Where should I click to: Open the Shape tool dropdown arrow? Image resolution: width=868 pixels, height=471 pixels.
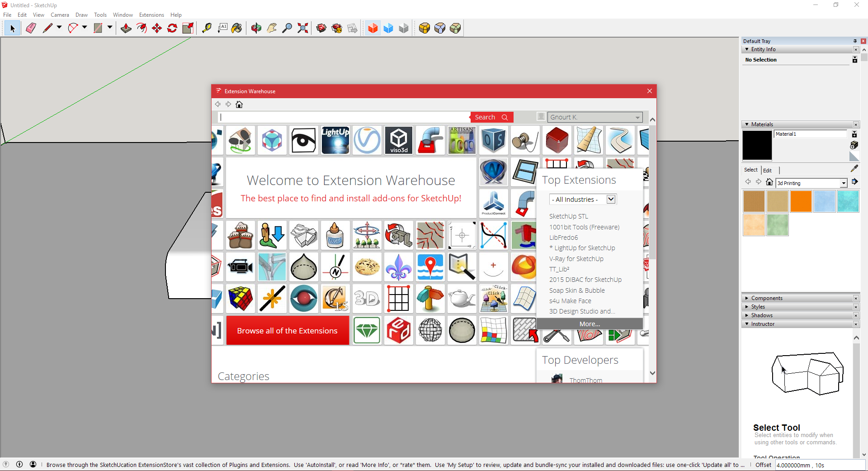click(109, 28)
